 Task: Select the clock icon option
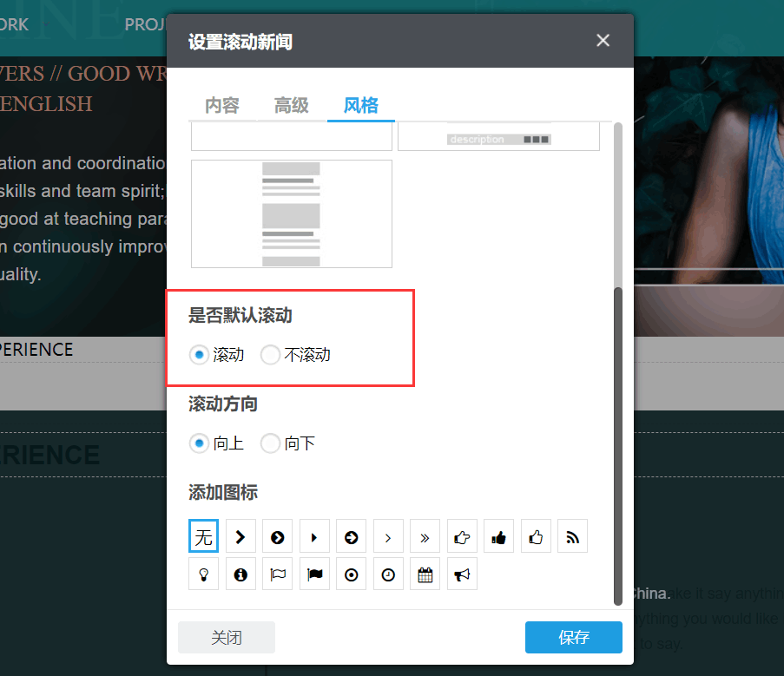[388, 574]
